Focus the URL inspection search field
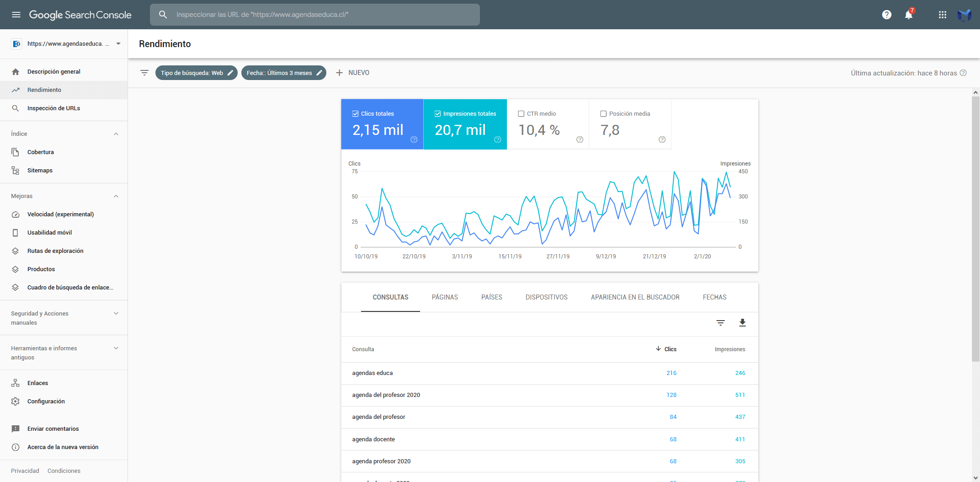This screenshot has width=980, height=482. point(315,15)
